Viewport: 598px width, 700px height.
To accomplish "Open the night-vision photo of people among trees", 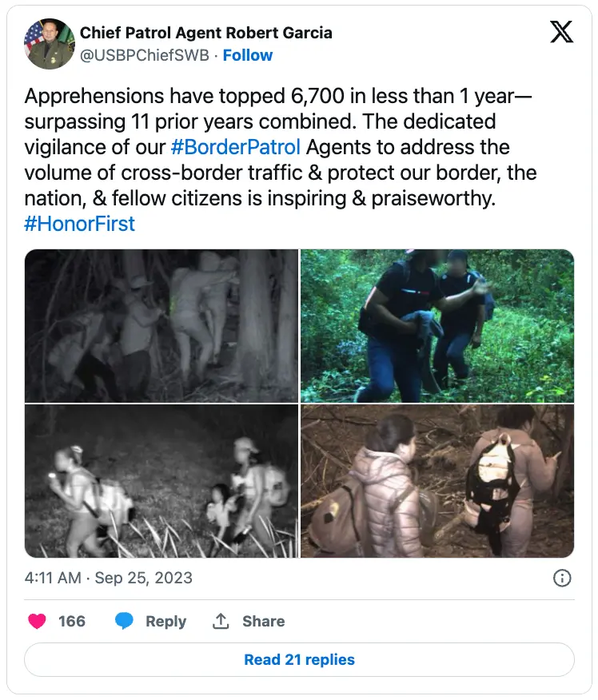I will click(x=161, y=326).
